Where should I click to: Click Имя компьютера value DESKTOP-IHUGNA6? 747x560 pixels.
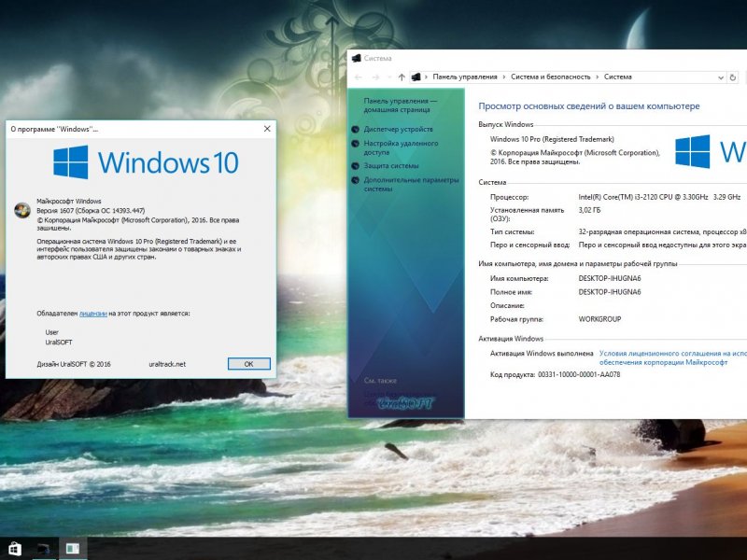pos(610,278)
